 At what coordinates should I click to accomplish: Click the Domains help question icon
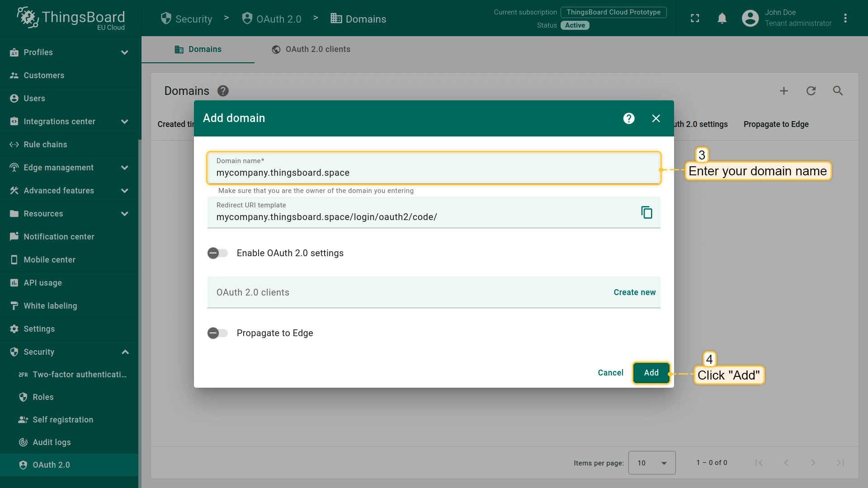223,91
